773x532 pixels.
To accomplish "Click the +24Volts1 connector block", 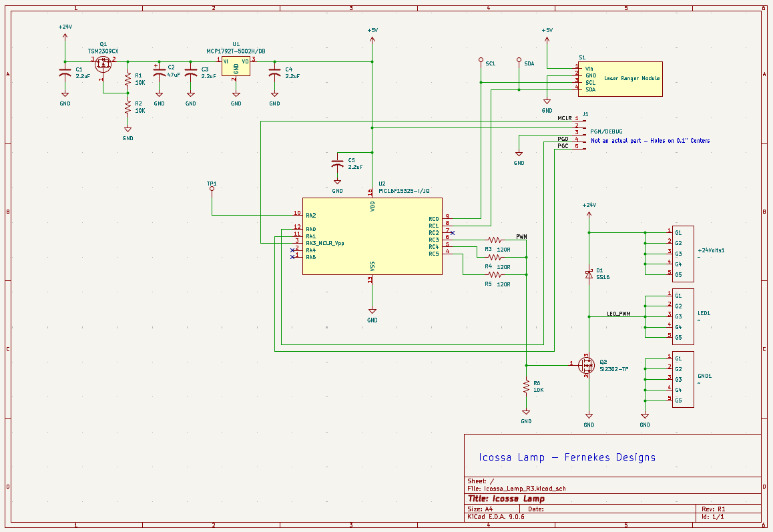I will [682, 253].
